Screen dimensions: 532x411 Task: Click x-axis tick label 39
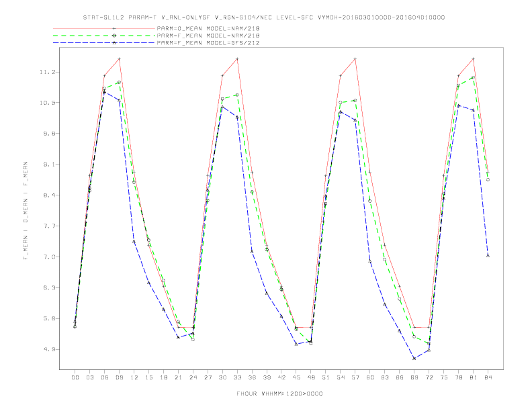[267, 377]
